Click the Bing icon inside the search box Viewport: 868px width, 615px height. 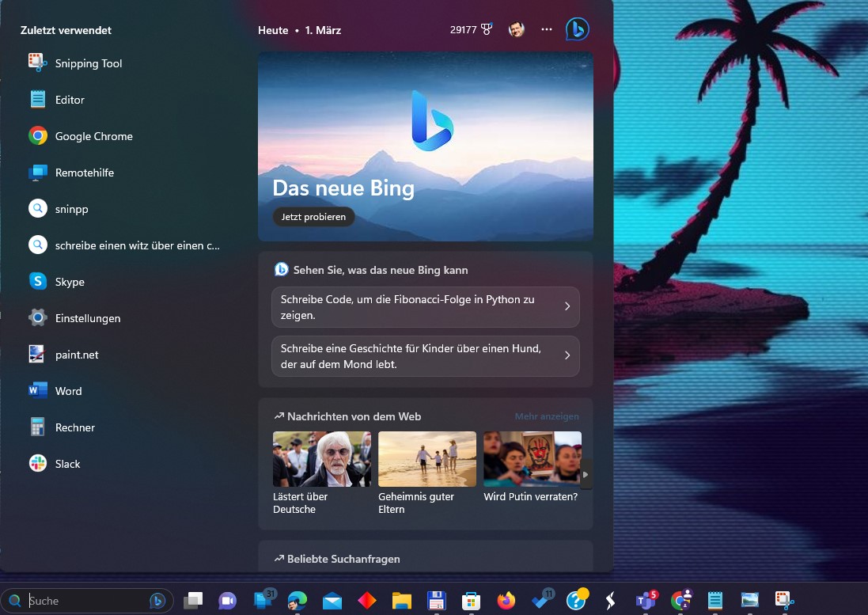[x=157, y=601]
